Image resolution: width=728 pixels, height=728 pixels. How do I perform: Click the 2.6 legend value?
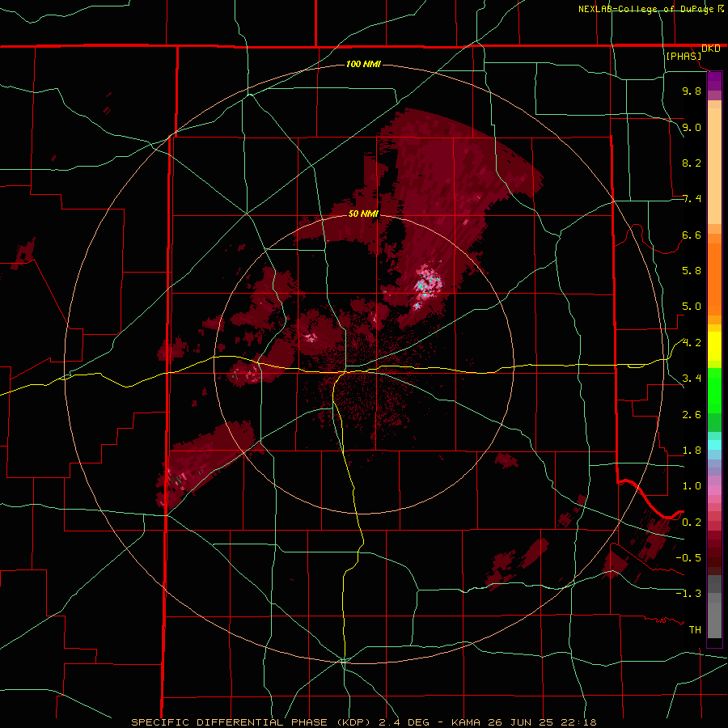pos(692,415)
